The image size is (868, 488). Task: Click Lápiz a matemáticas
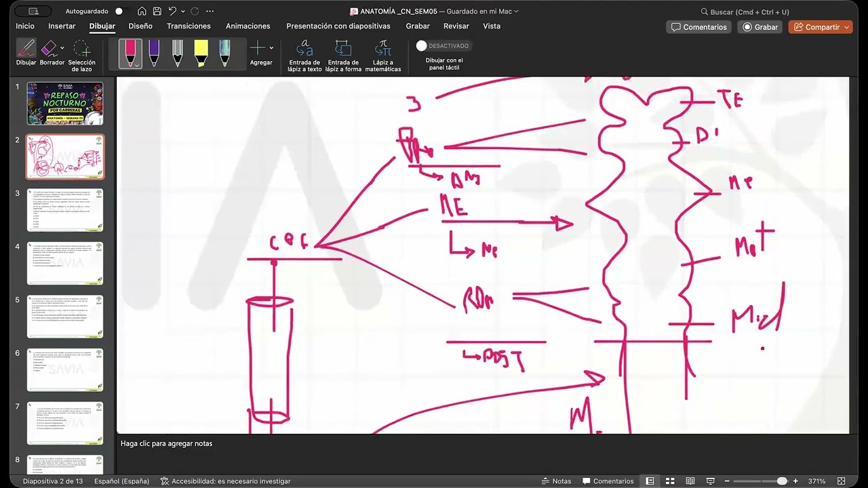(383, 56)
